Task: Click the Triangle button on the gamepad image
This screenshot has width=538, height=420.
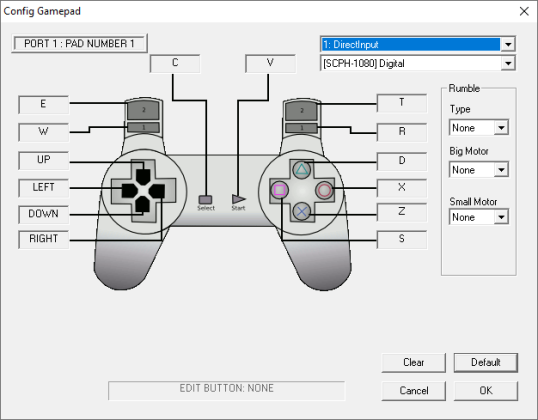Action: pyautogui.click(x=302, y=170)
